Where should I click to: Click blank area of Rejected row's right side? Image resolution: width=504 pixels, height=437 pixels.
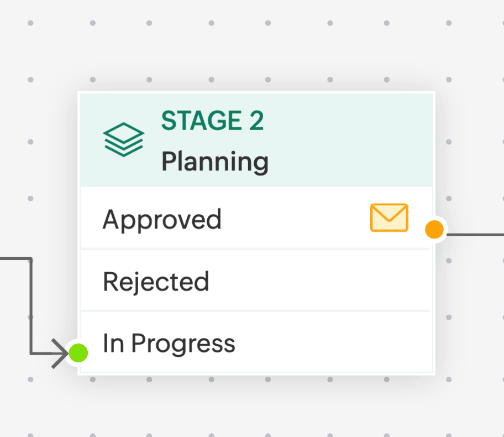[x=343, y=282]
